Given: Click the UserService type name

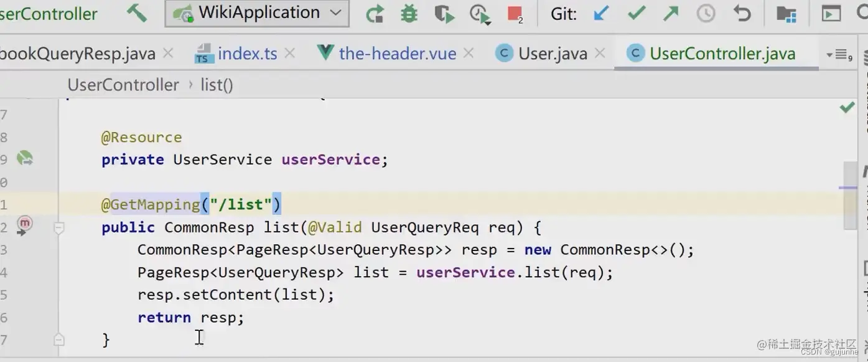Looking at the screenshot, I should click(223, 160).
